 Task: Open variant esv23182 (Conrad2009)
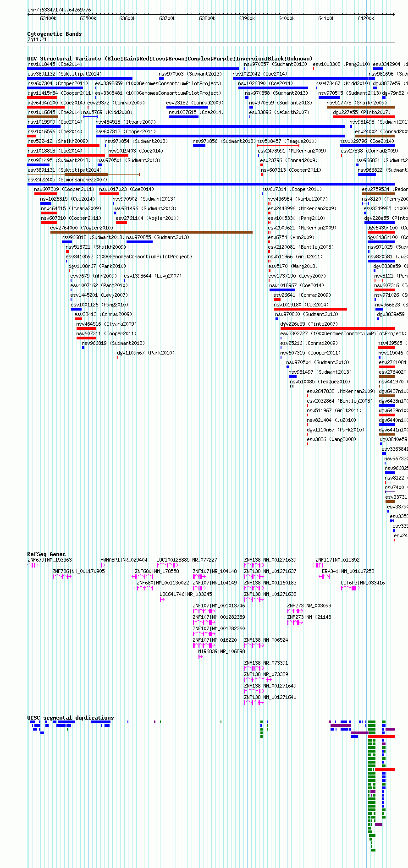(195, 103)
